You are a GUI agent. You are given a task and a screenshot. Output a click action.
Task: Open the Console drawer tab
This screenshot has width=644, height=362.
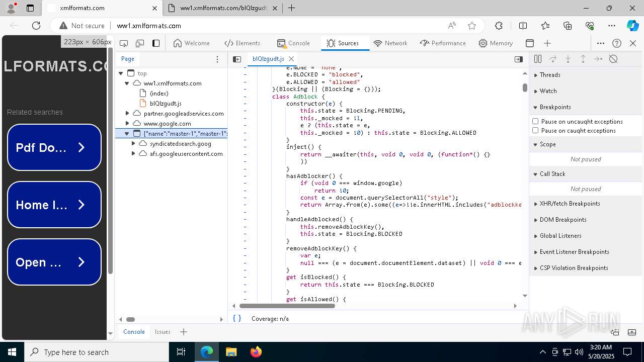click(134, 332)
